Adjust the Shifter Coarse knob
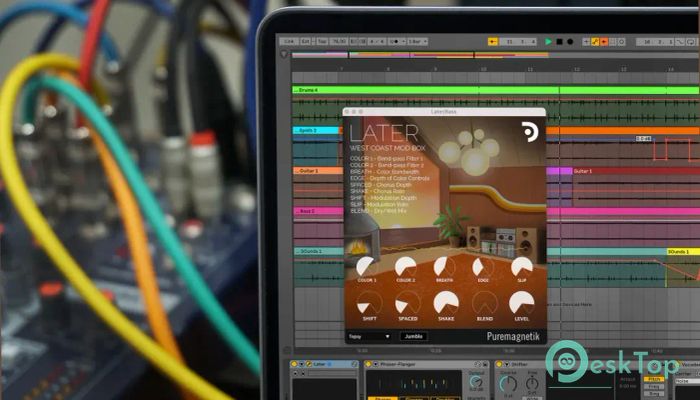The width and height of the screenshot is (700, 400). pos(508,384)
